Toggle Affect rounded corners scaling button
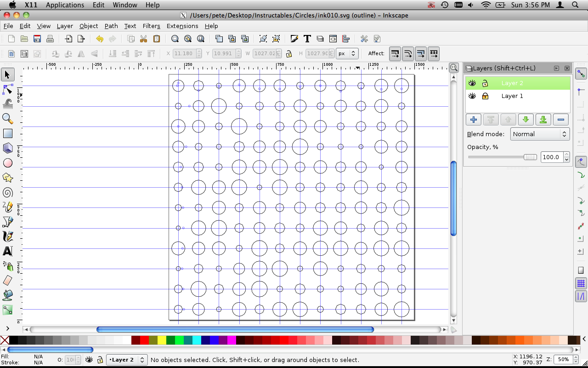This screenshot has width=588, height=368. 408,54
